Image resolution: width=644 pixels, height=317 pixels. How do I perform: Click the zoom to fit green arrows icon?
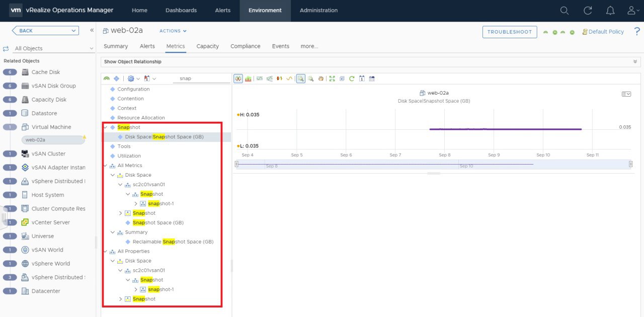(332, 78)
